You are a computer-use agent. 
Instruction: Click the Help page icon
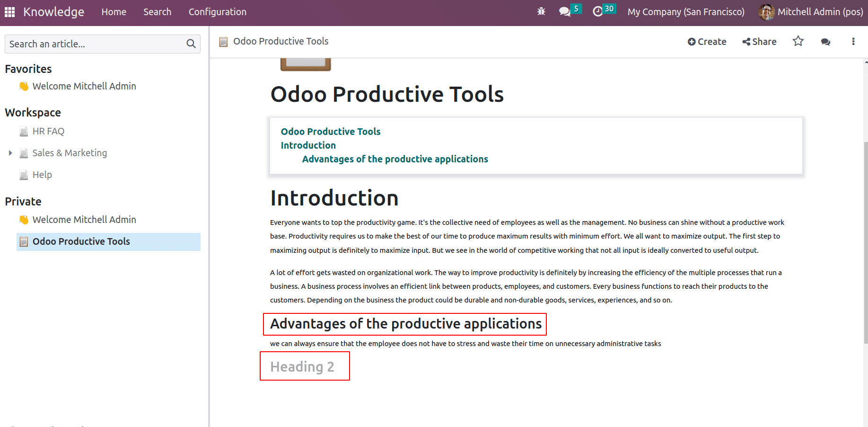point(24,175)
